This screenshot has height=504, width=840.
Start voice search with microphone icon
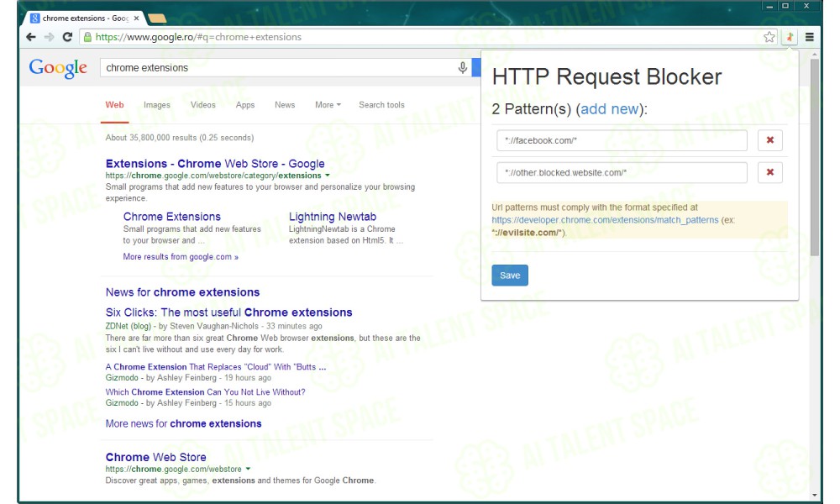[462, 68]
